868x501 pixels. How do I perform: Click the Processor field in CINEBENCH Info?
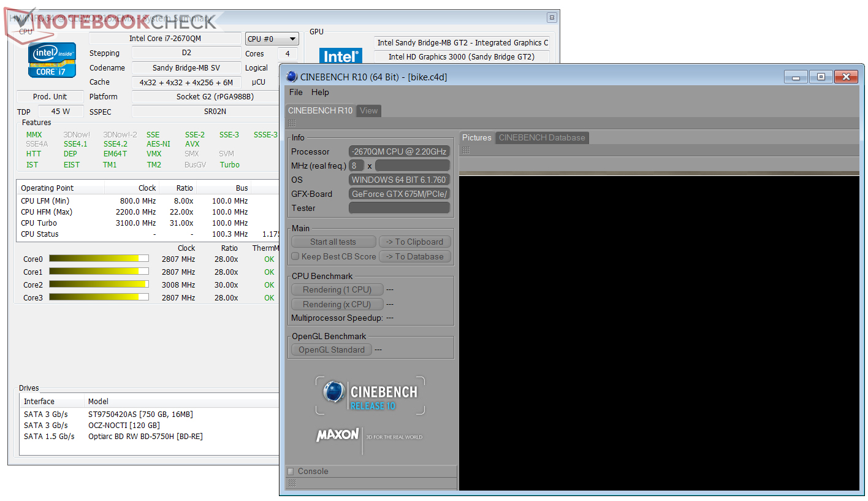pos(400,151)
